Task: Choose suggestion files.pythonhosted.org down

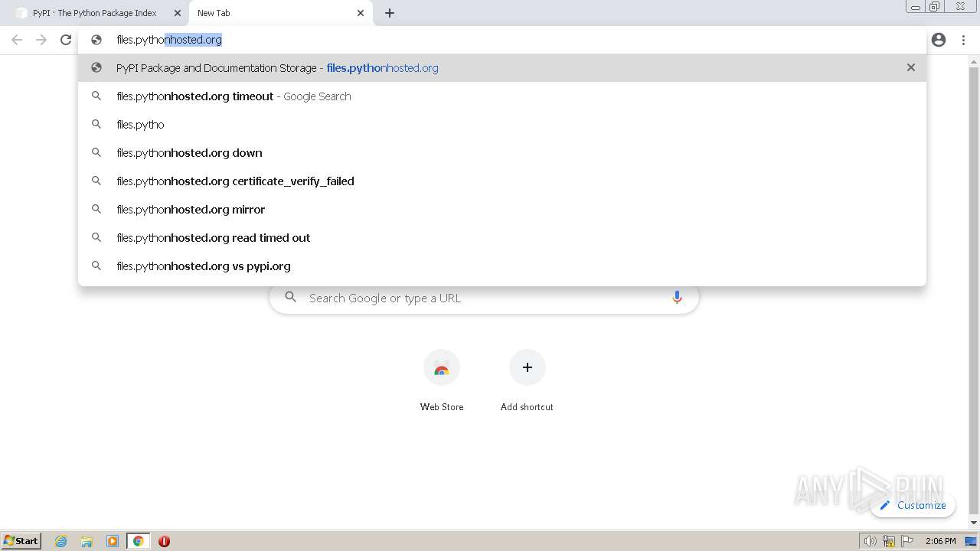Action: click(502, 152)
